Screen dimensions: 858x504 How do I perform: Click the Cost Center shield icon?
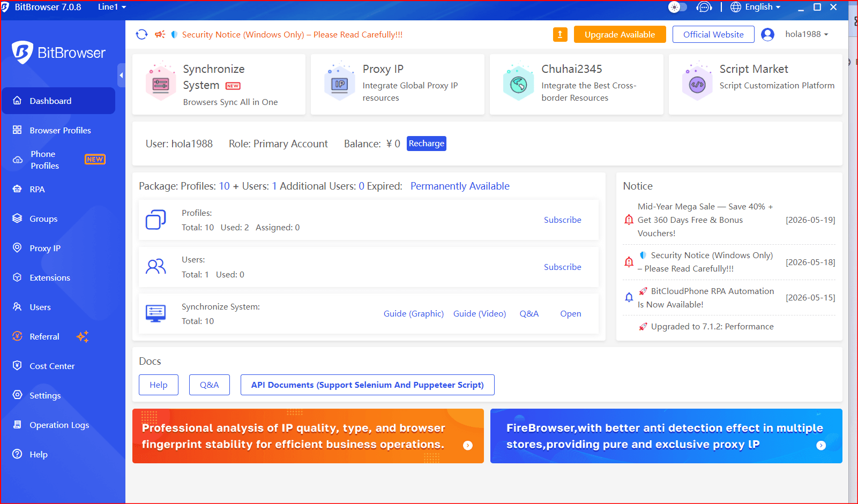pos(17,366)
